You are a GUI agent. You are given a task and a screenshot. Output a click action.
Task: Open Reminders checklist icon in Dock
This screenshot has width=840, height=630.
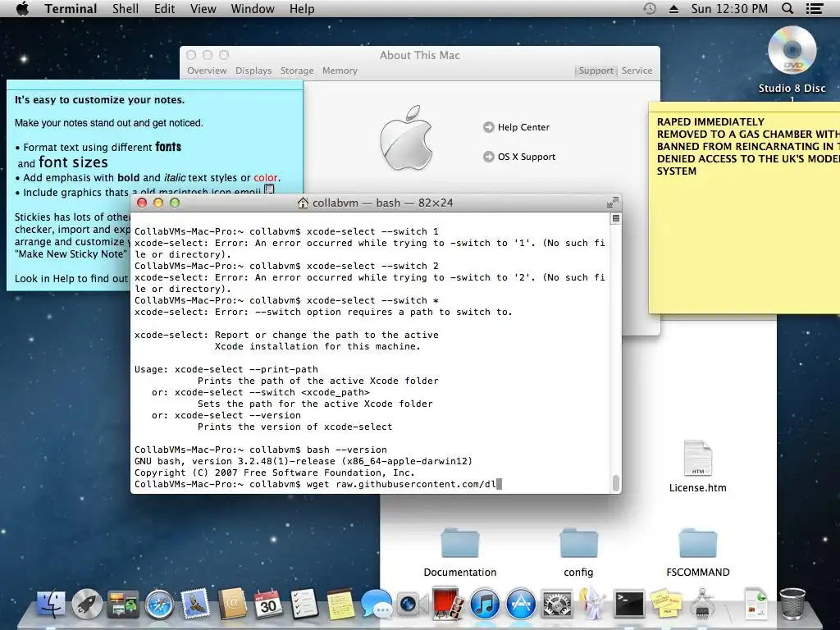(304, 605)
